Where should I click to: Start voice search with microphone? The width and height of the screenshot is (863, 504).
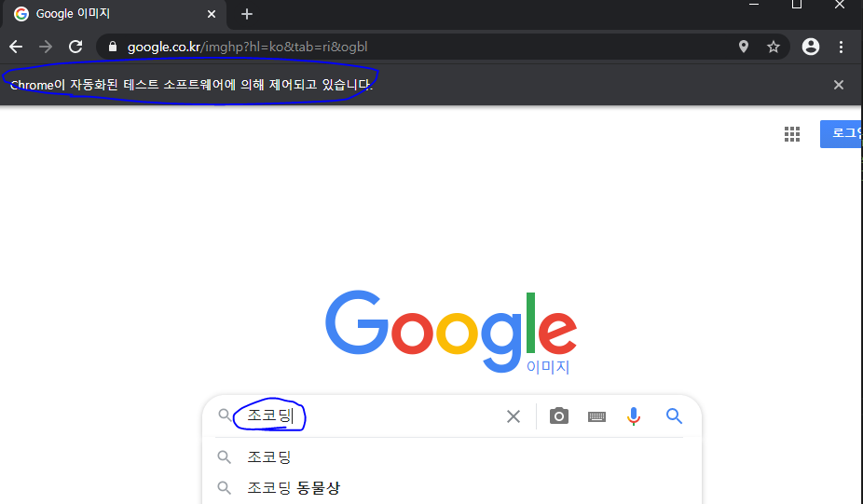[x=634, y=416]
